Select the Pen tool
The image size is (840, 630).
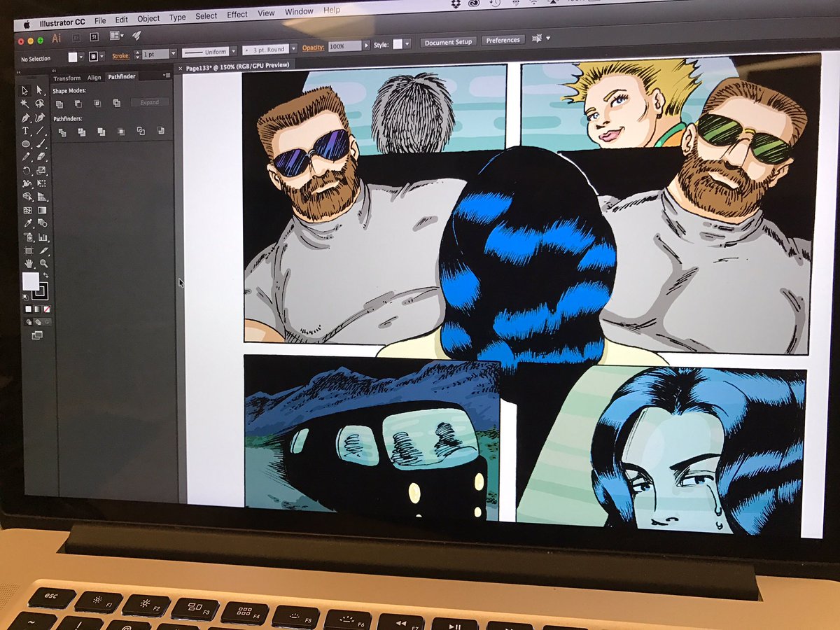click(25, 117)
